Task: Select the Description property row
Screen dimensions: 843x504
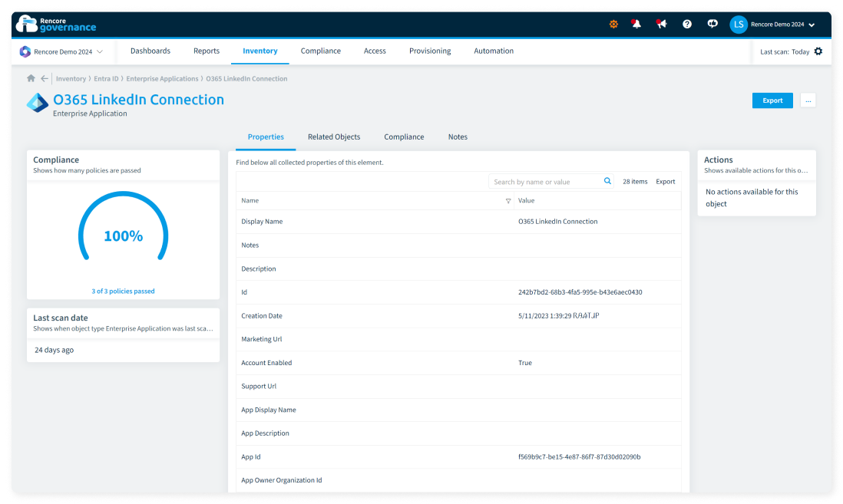Action: (x=458, y=268)
